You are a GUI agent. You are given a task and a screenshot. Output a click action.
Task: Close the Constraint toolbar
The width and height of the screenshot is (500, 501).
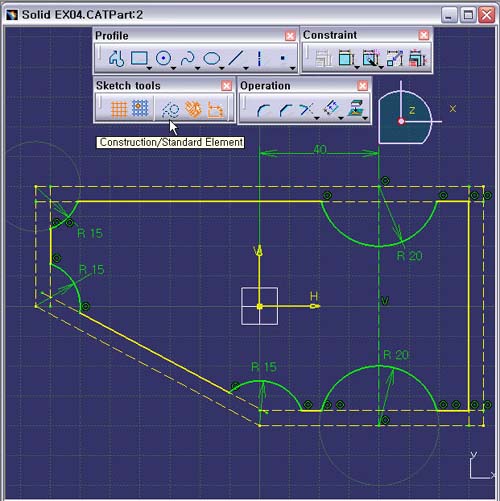click(x=424, y=35)
